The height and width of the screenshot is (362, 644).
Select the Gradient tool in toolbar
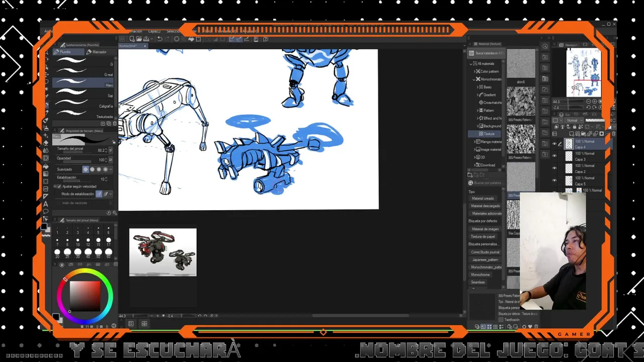46,173
